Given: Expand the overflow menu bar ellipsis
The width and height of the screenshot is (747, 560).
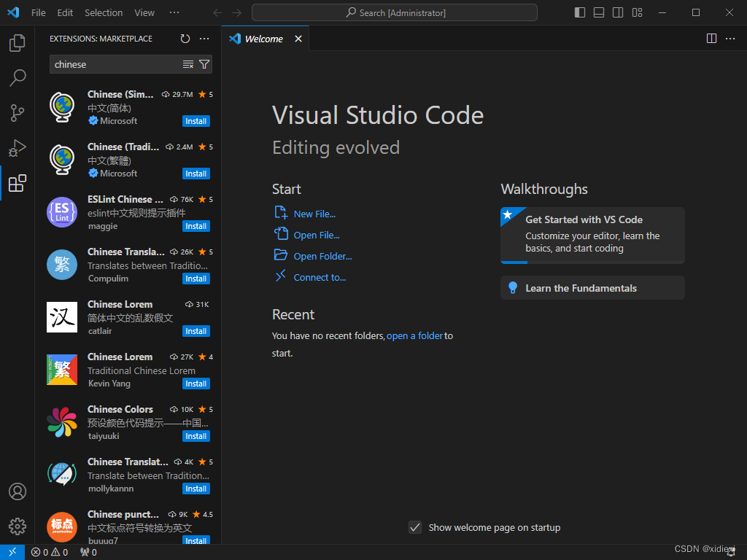Looking at the screenshot, I should [174, 13].
